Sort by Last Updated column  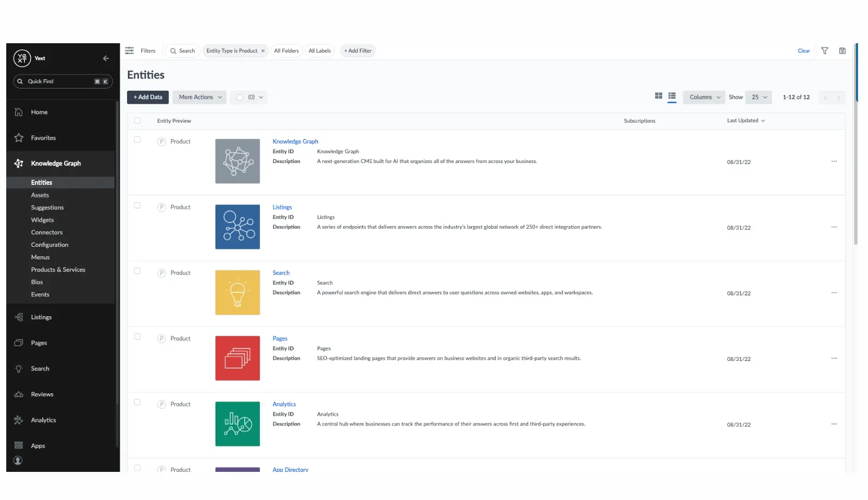coord(746,120)
